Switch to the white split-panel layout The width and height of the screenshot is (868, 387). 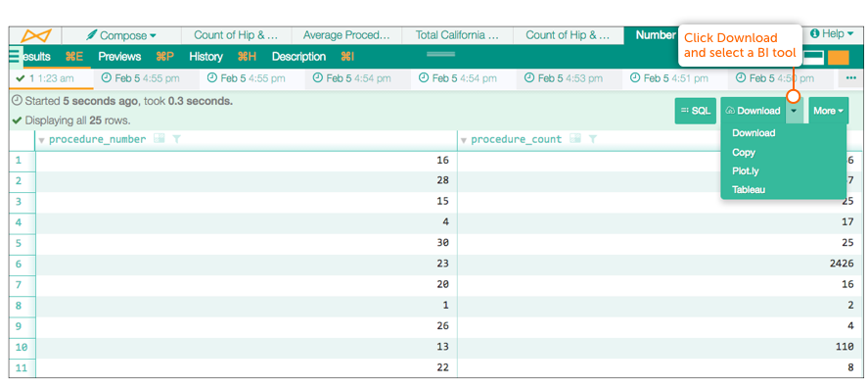814,57
